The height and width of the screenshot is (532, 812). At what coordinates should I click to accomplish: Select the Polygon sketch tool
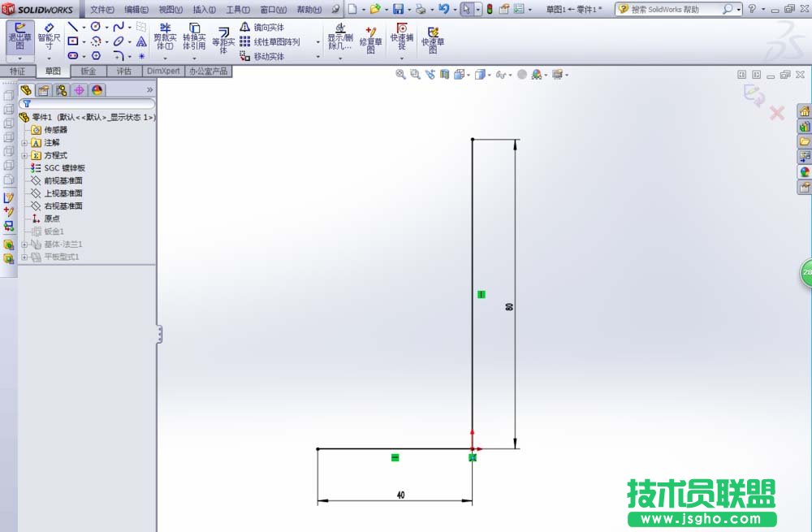click(96, 55)
